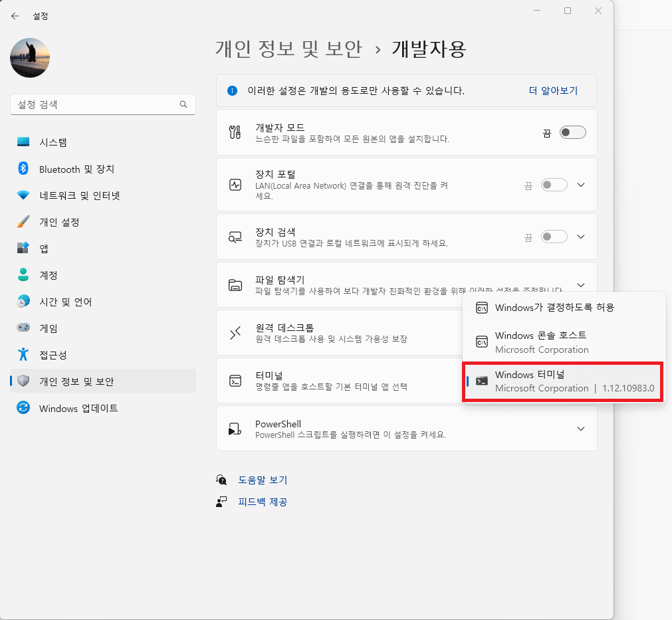Click the 시스템 monitor icon
672x620 pixels.
(23, 142)
